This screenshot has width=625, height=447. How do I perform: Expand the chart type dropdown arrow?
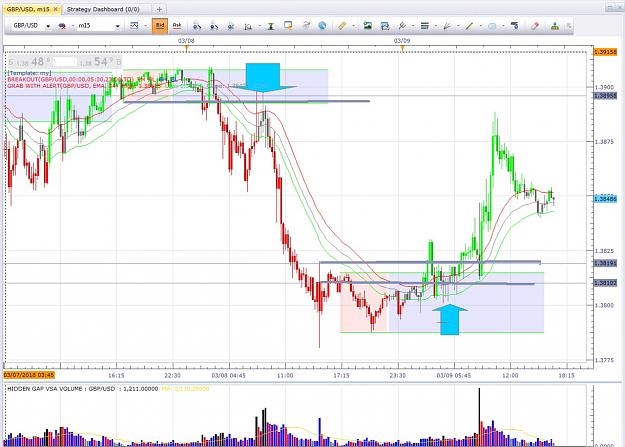coord(145,26)
